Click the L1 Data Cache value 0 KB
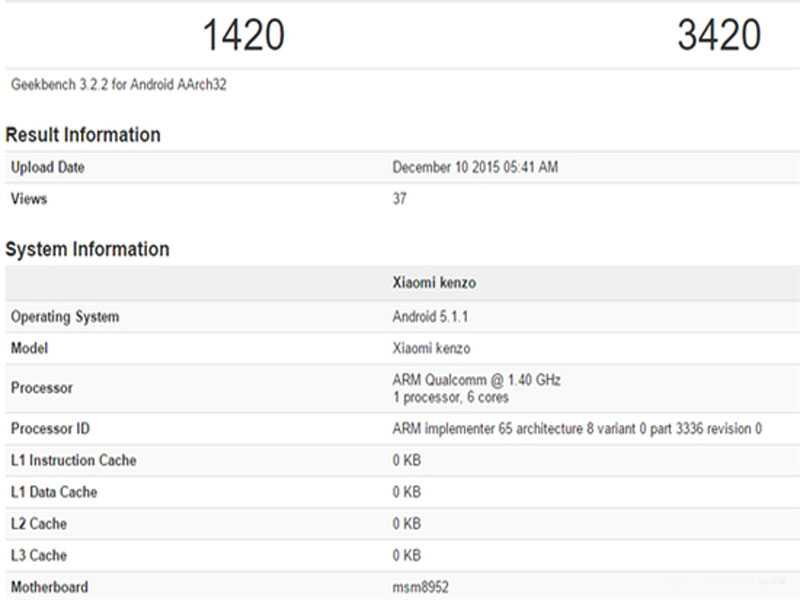Viewport: 800px width, 600px height. [407, 492]
